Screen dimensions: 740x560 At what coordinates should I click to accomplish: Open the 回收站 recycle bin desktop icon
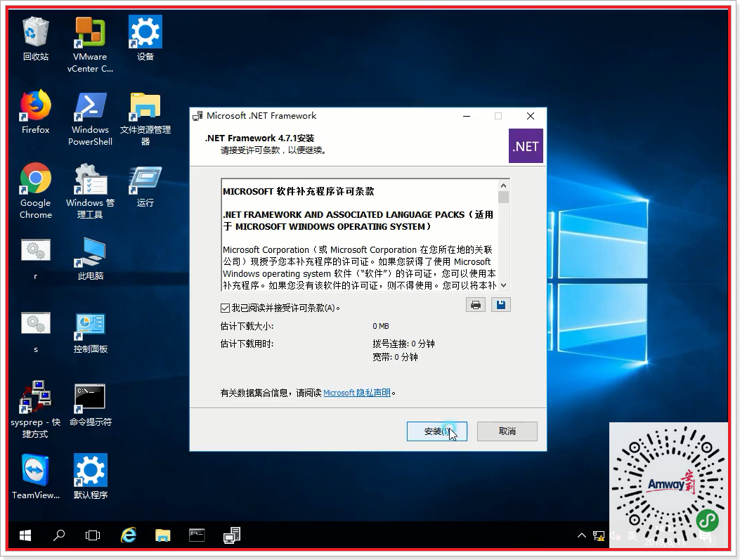click(x=35, y=39)
